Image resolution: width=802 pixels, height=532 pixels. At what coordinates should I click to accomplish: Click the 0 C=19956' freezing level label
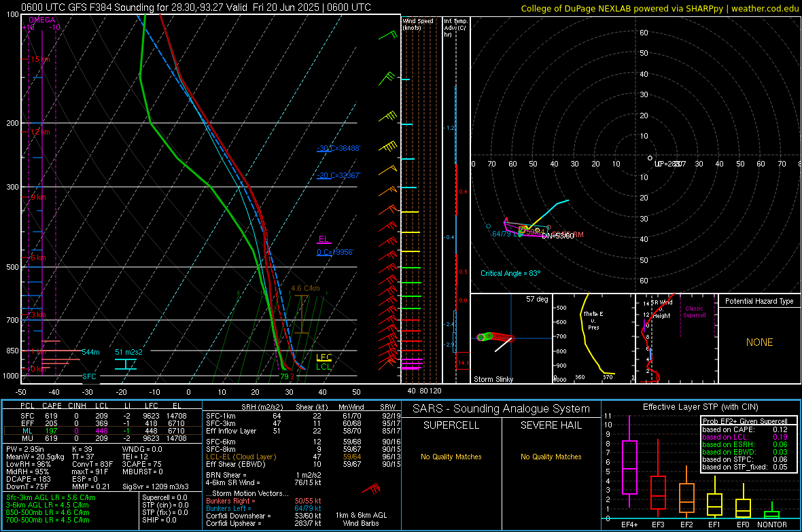pos(335,252)
